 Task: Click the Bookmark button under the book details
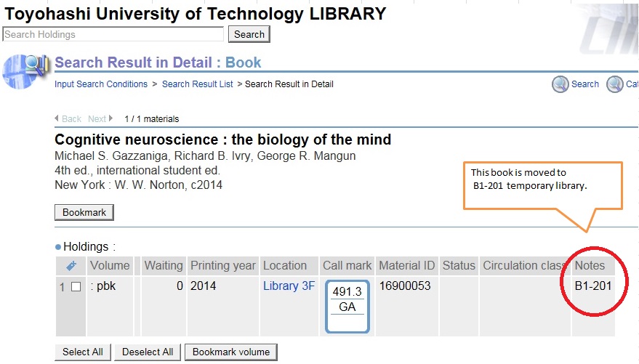tap(84, 213)
